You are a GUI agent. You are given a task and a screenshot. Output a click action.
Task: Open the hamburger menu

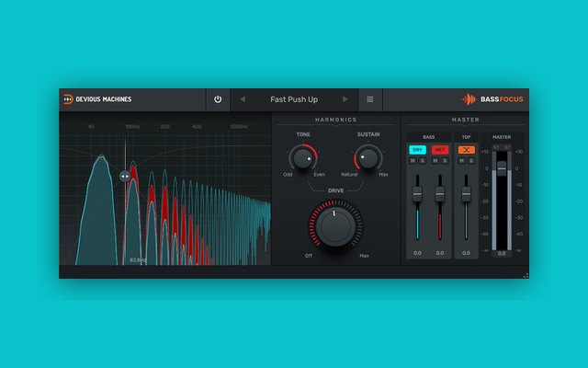coord(370,99)
